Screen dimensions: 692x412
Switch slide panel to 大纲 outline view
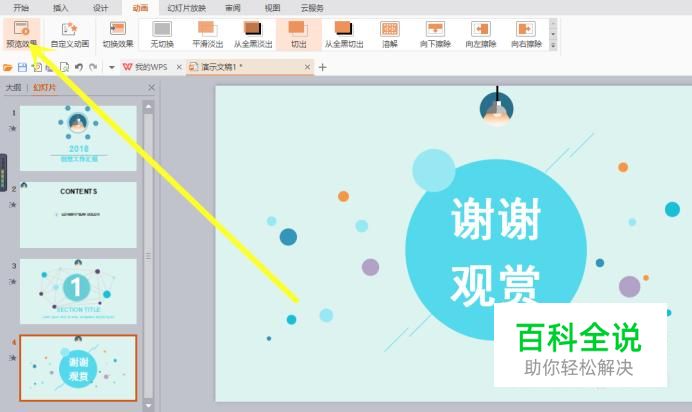[13, 87]
